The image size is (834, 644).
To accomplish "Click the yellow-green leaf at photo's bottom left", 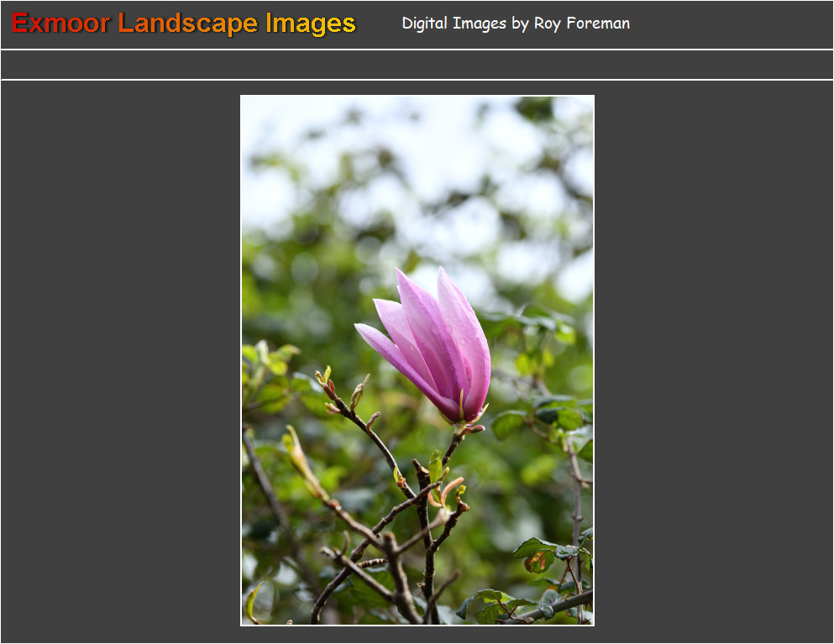I will 253,601.
